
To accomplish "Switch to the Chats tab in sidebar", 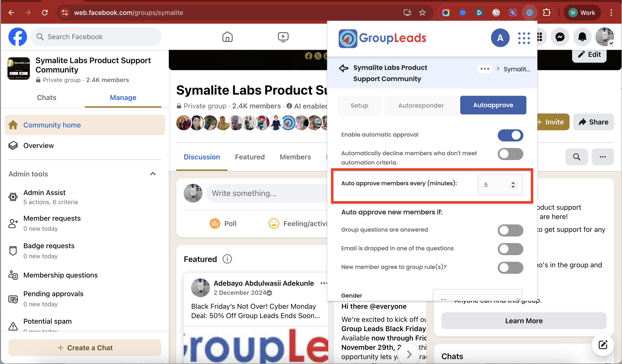I will 46,97.
